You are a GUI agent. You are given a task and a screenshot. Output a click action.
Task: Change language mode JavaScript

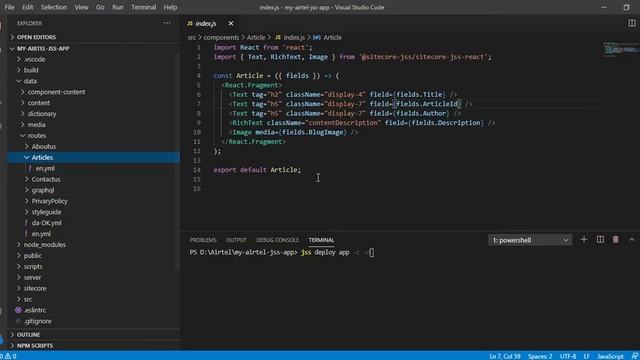coord(611,356)
